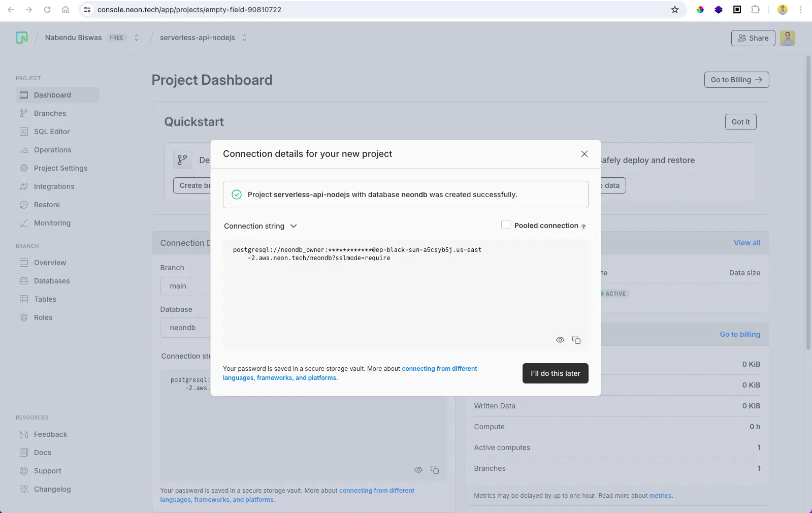
Task: Click the browser home icon
Action: (66, 10)
